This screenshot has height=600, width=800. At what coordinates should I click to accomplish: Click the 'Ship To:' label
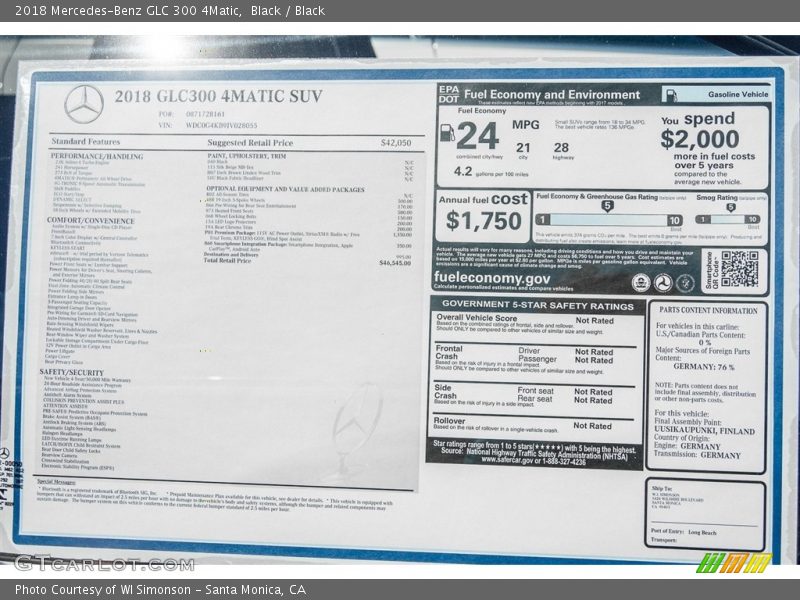point(662,488)
